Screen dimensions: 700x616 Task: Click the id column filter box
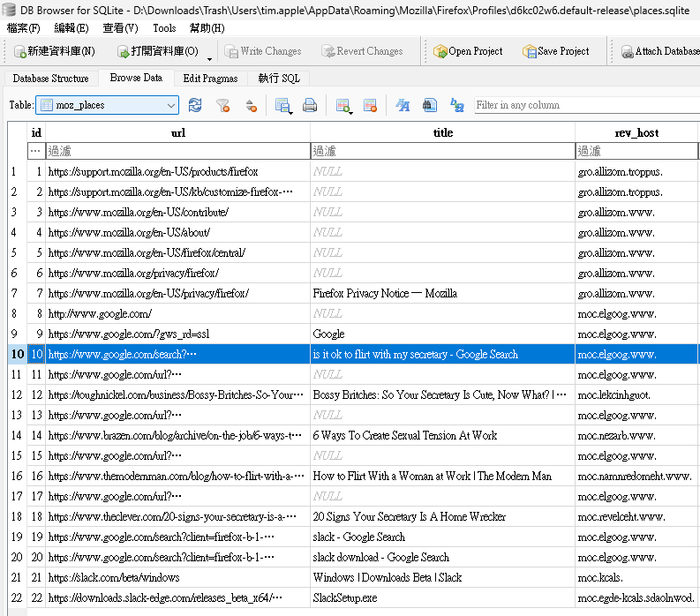[36, 151]
